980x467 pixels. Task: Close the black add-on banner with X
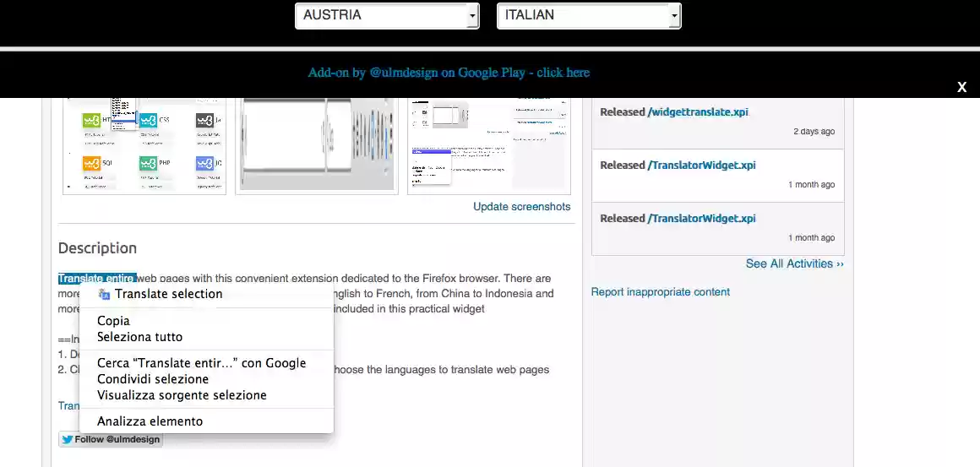tap(962, 88)
